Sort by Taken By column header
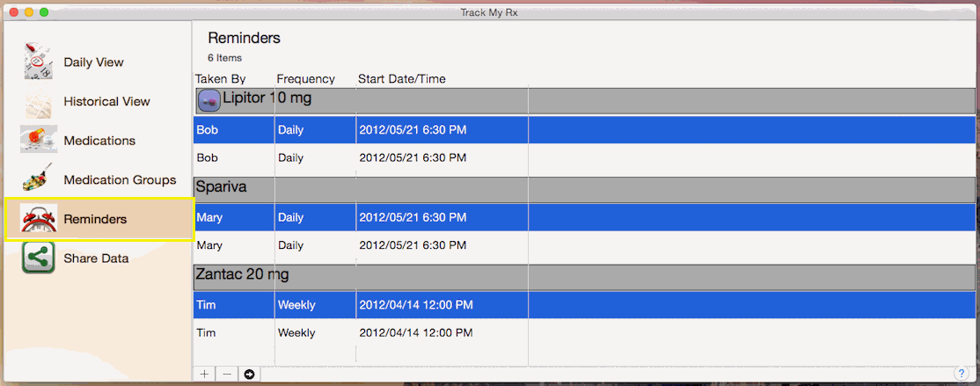 [x=221, y=79]
